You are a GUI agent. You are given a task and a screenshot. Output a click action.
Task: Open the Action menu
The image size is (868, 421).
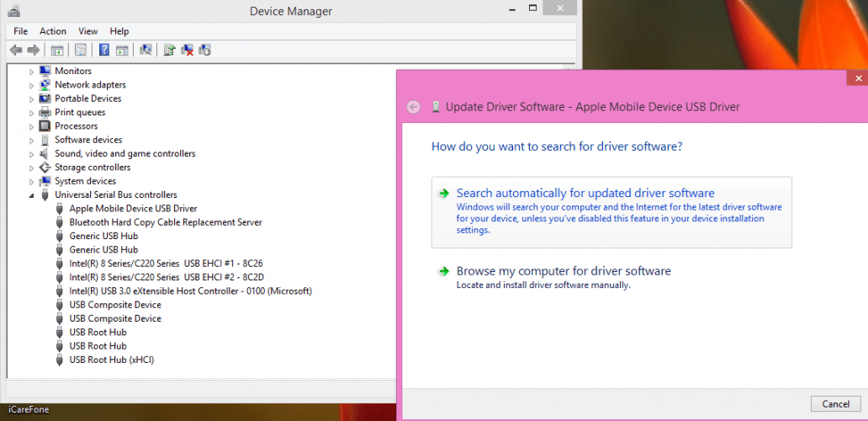[53, 31]
